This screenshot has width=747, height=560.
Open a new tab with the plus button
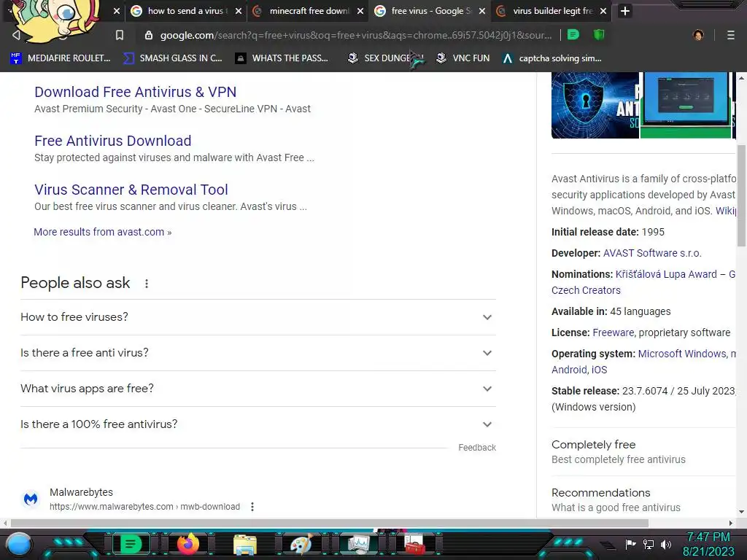coord(625,11)
